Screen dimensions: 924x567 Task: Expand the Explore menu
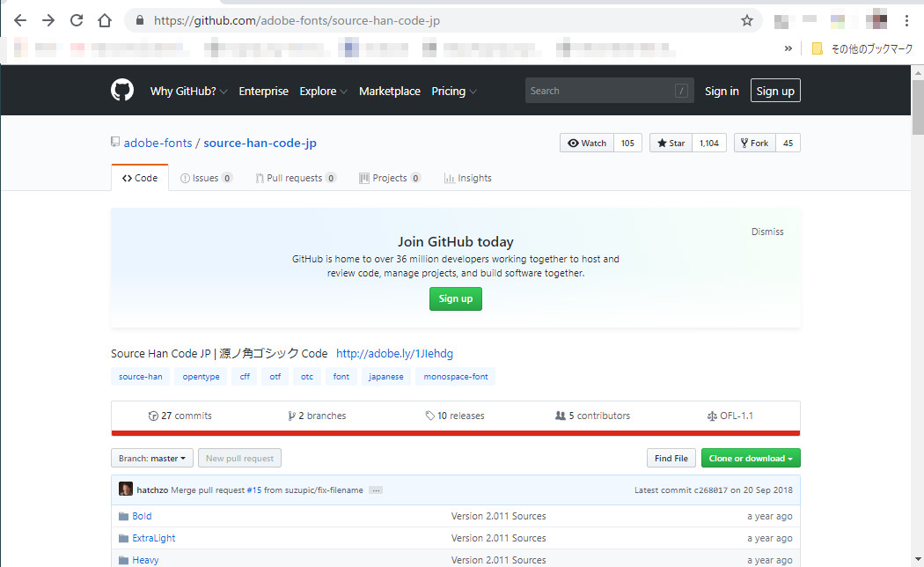[323, 92]
